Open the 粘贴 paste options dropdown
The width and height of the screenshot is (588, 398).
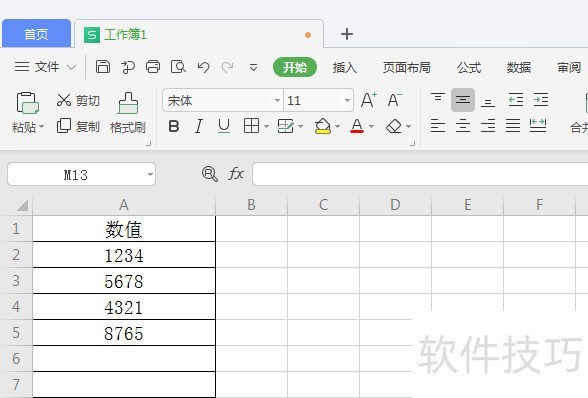[41, 126]
